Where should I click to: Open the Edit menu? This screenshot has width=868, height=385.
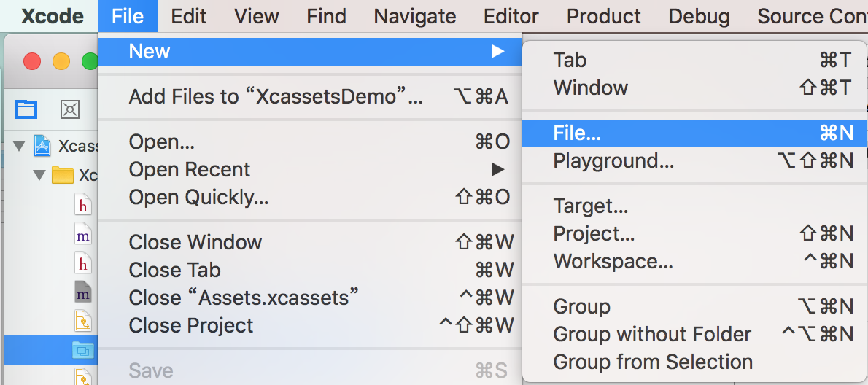[189, 16]
